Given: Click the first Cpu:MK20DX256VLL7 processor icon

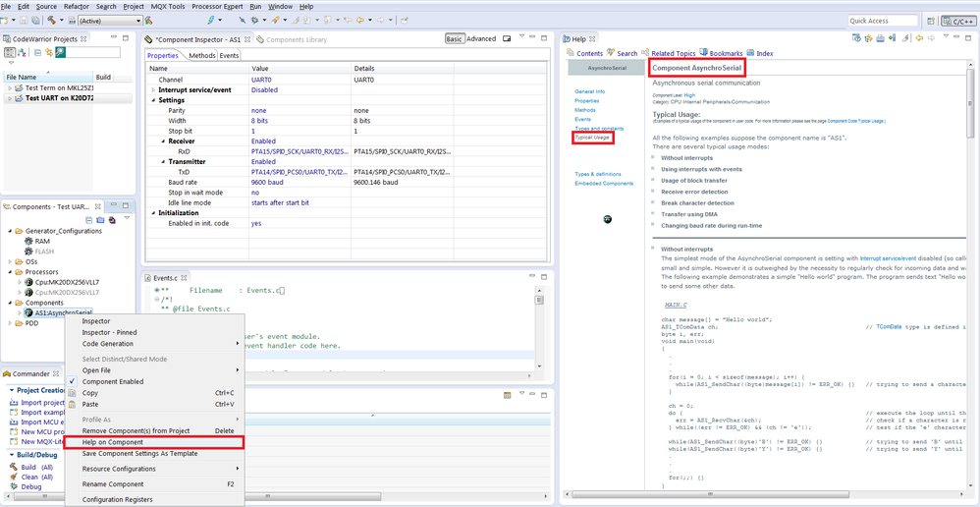Looking at the screenshot, I should (x=28, y=282).
